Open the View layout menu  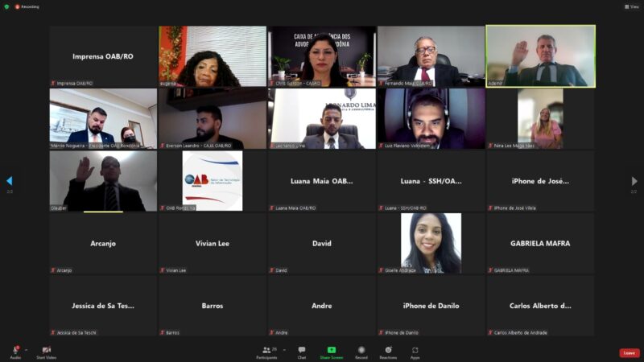click(632, 6)
